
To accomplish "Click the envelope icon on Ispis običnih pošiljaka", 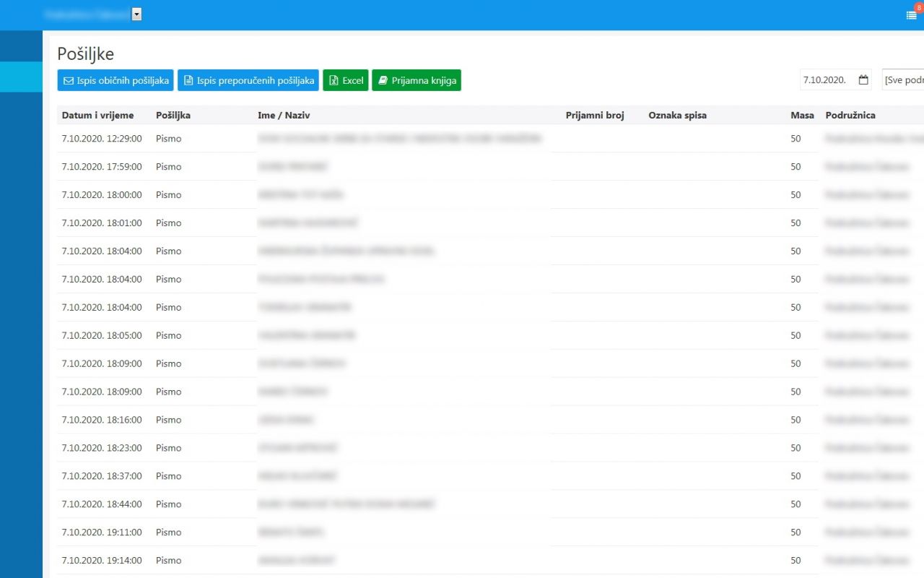I will click(x=69, y=81).
